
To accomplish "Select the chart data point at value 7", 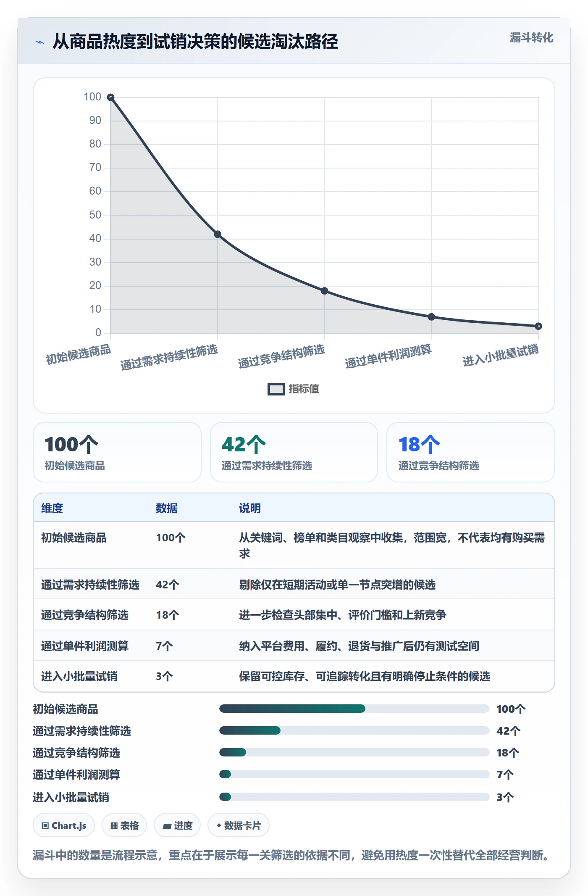I will pyautogui.click(x=431, y=317).
